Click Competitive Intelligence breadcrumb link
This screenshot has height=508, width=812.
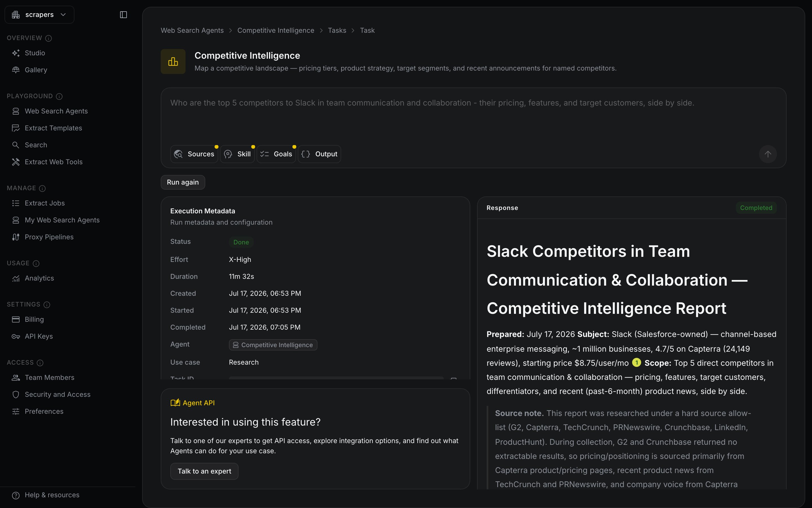click(x=276, y=30)
